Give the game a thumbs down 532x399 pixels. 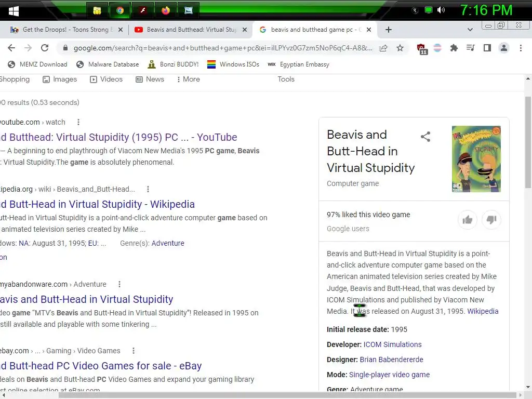[x=491, y=220]
